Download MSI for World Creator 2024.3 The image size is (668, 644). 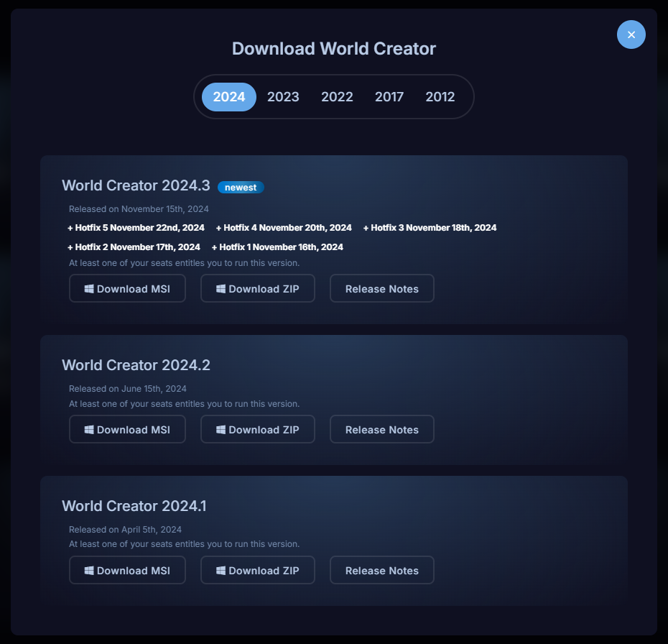pyautogui.click(x=127, y=288)
